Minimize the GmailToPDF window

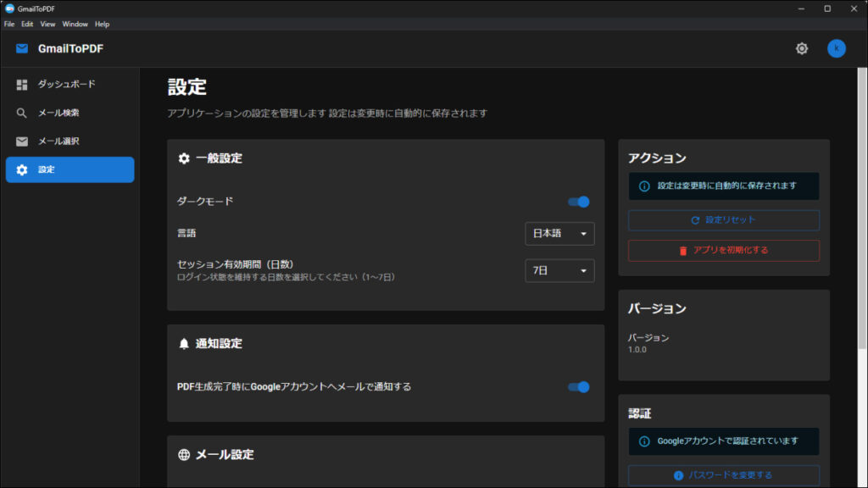tap(801, 8)
